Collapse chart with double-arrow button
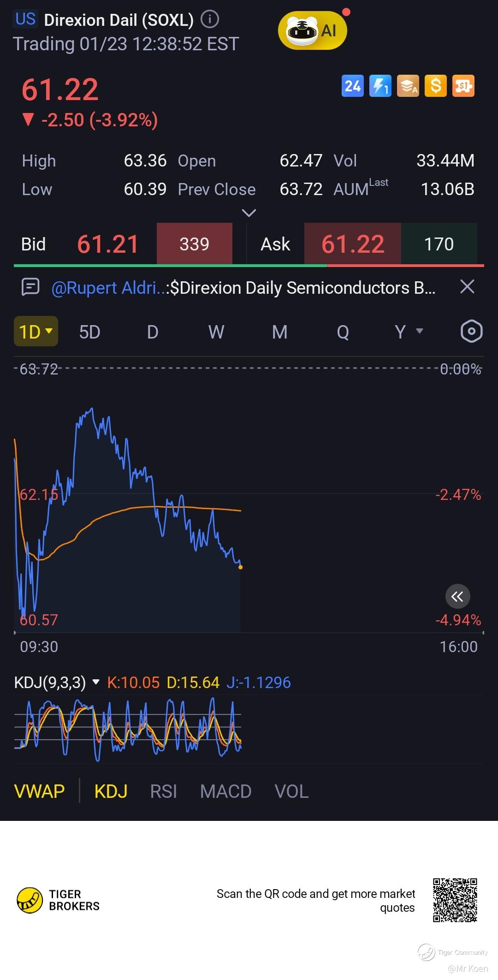The width and height of the screenshot is (498, 980). (x=457, y=597)
